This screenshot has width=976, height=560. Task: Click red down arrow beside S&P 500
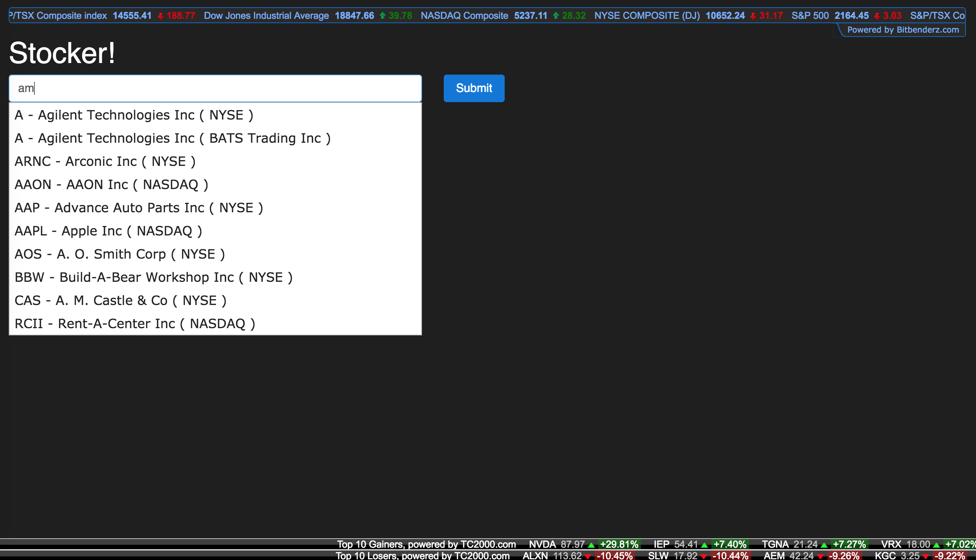coord(877,16)
